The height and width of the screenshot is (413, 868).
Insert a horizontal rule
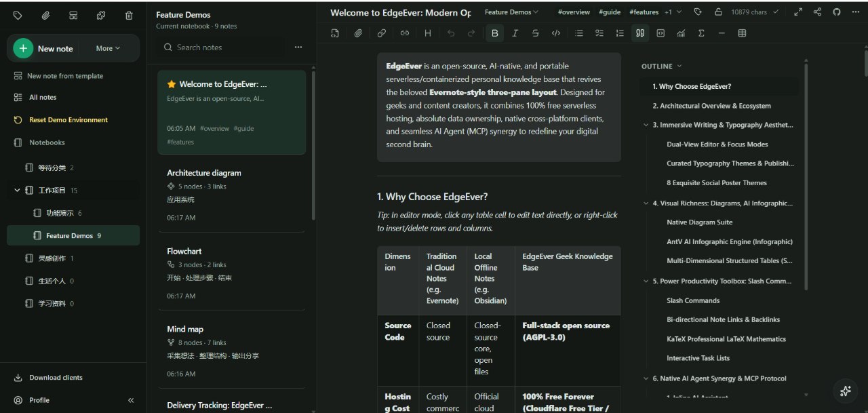(721, 33)
